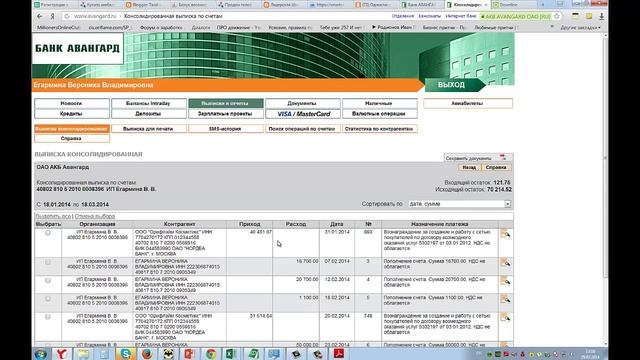Open Валютные операции section

(379, 113)
